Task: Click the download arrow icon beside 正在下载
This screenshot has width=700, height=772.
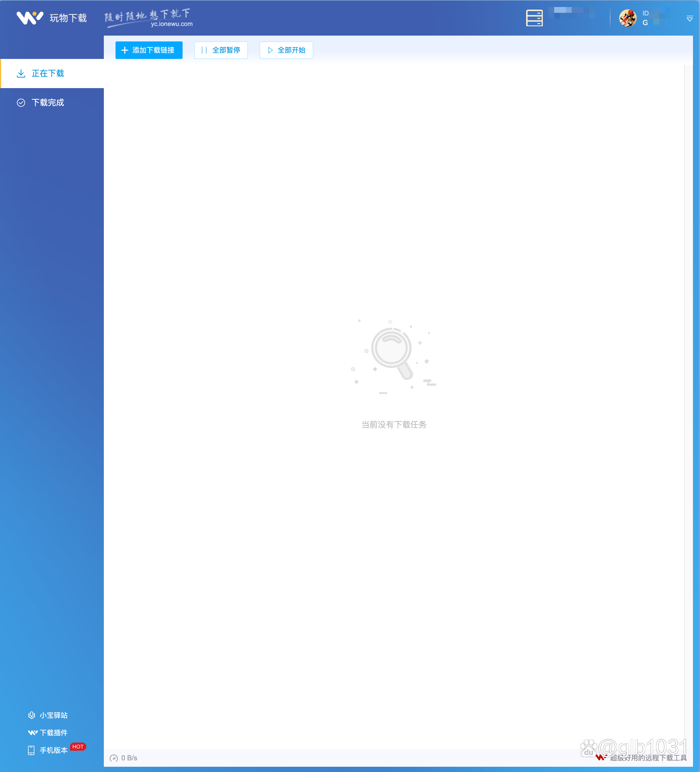Action: (x=21, y=74)
